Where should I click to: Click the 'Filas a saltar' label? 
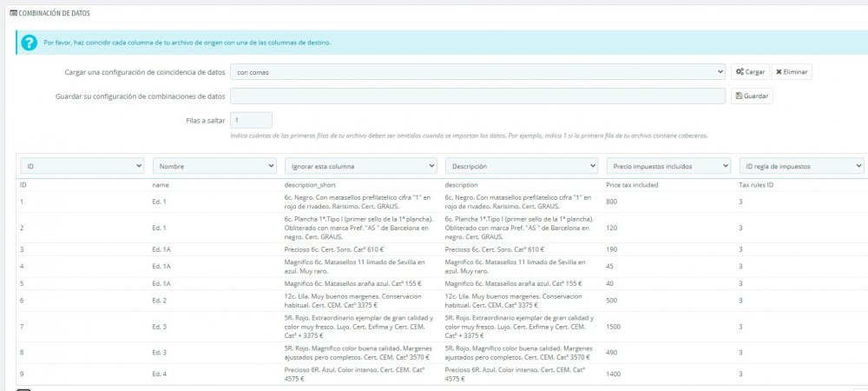(x=206, y=120)
